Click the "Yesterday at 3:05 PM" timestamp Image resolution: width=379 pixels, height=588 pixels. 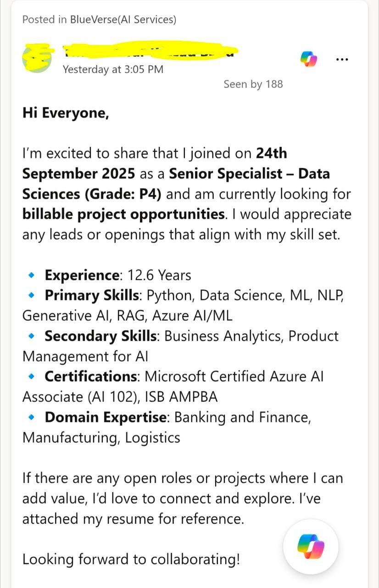pyautogui.click(x=113, y=69)
